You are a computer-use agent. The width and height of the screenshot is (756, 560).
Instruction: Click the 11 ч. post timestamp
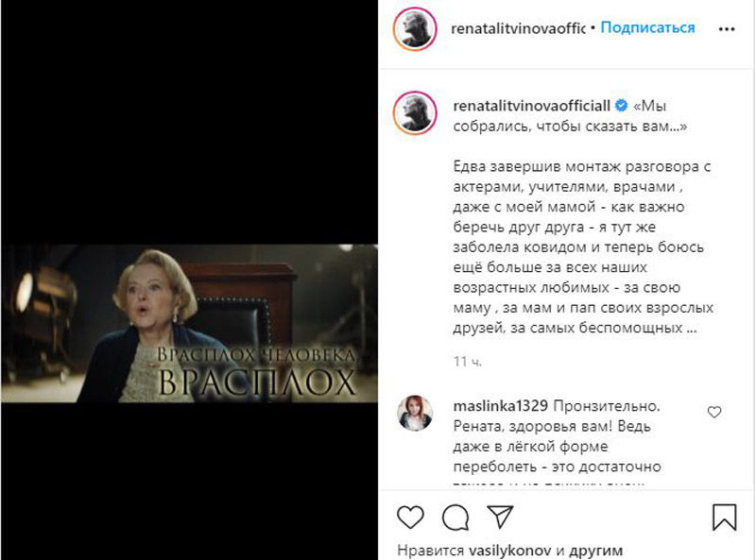click(x=467, y=362)
